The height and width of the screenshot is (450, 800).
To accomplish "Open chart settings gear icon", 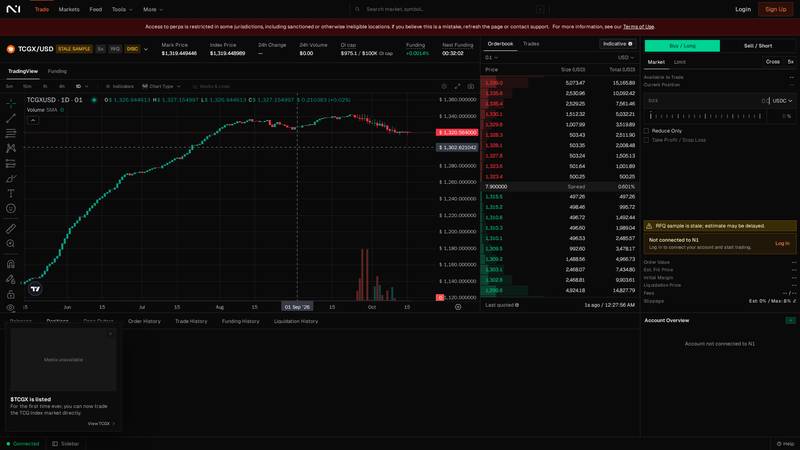I will click(x=444, y=86).
